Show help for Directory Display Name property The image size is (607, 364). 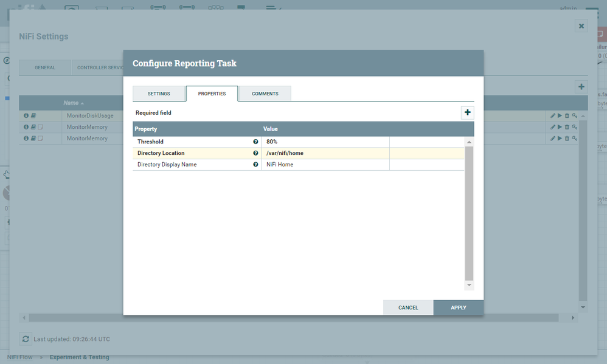(255, 165)
